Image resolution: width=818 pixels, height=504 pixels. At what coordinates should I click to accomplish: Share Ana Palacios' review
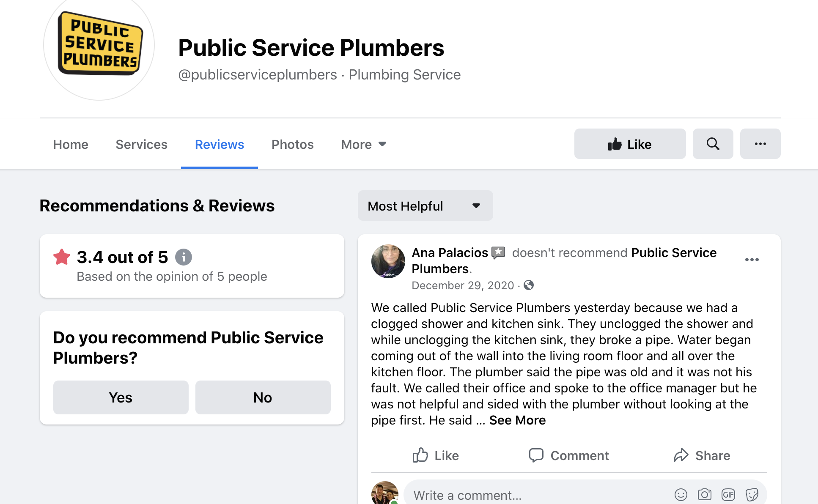pyautogui.click(x=702, y=455)
